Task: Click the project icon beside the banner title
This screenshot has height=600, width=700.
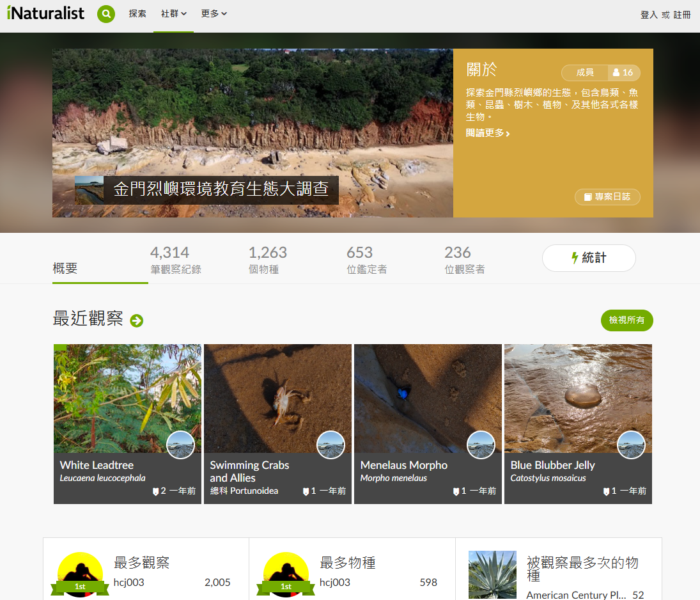Action: click(89, 190)
